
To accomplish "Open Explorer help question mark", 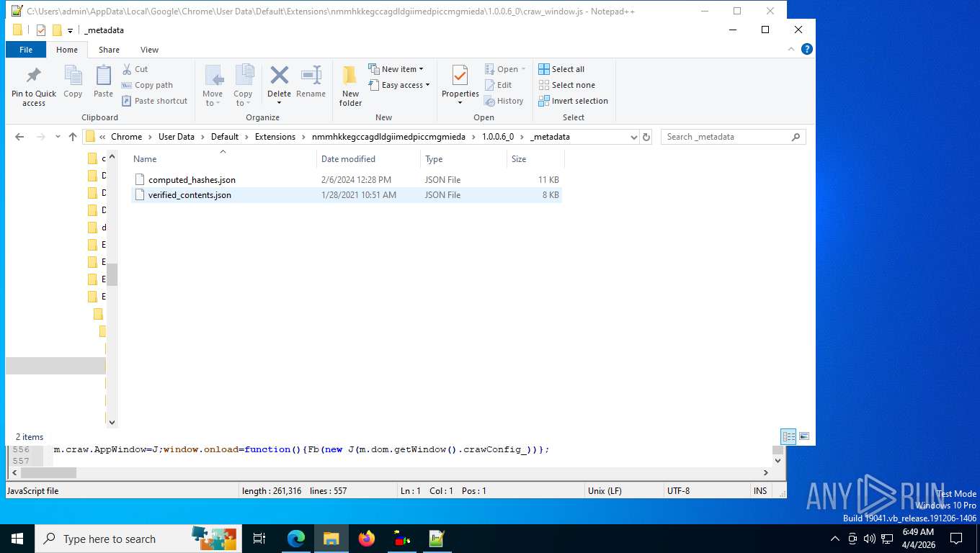I will [807, 49].
